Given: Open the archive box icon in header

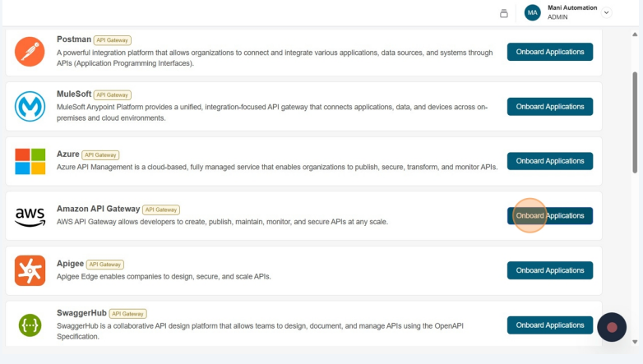Looking at the screenshot, I should 504,13.
